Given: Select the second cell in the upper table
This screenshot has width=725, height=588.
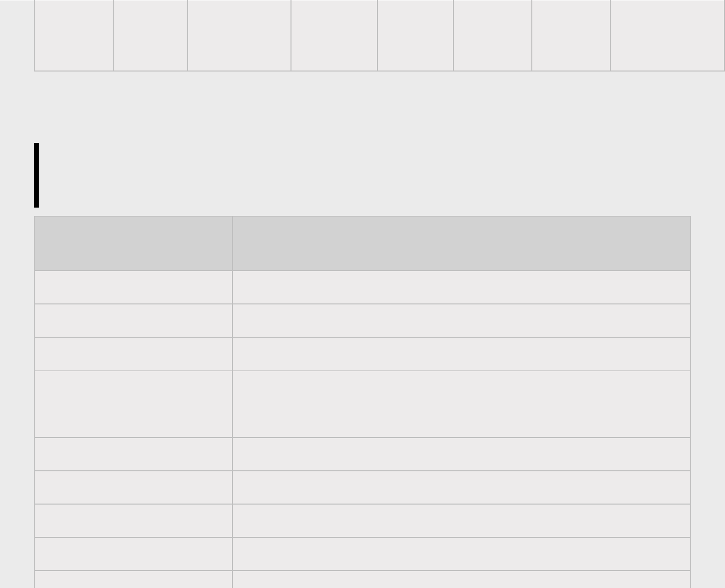Looking at the screenshot, I should coord(150,35).
